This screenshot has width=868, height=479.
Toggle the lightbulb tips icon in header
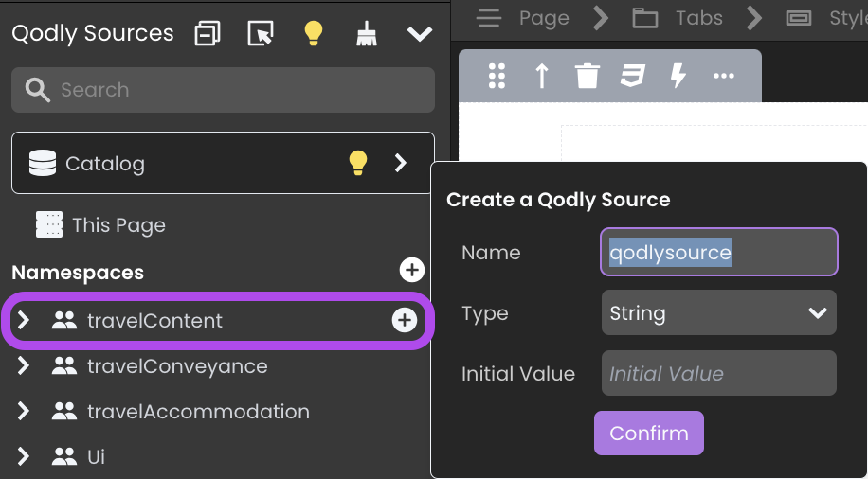314,33
